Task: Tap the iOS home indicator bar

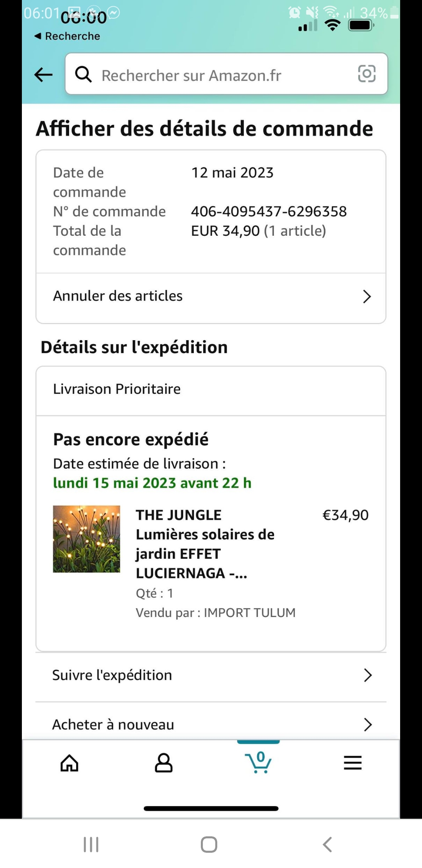Action: click(211, 808)
